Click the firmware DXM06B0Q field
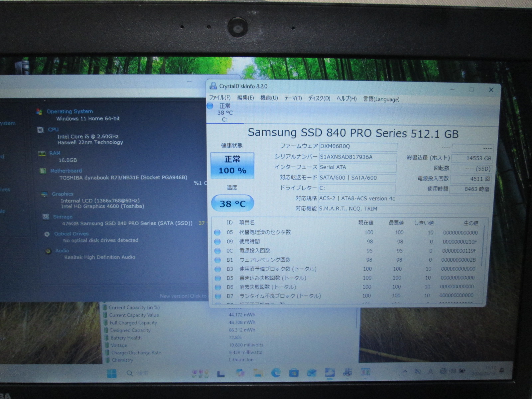 pyautogui.click(x=357, y=146)
